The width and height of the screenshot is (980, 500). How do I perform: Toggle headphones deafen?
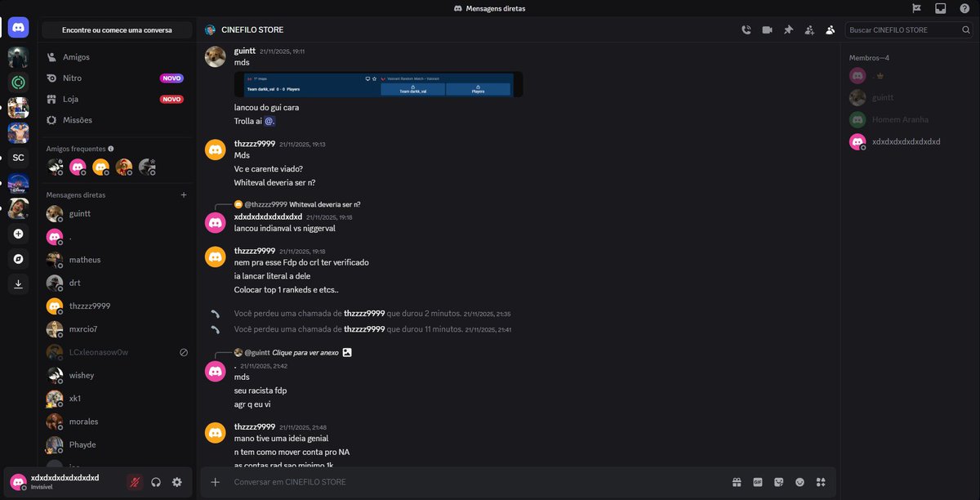click(x=156, y=482)
